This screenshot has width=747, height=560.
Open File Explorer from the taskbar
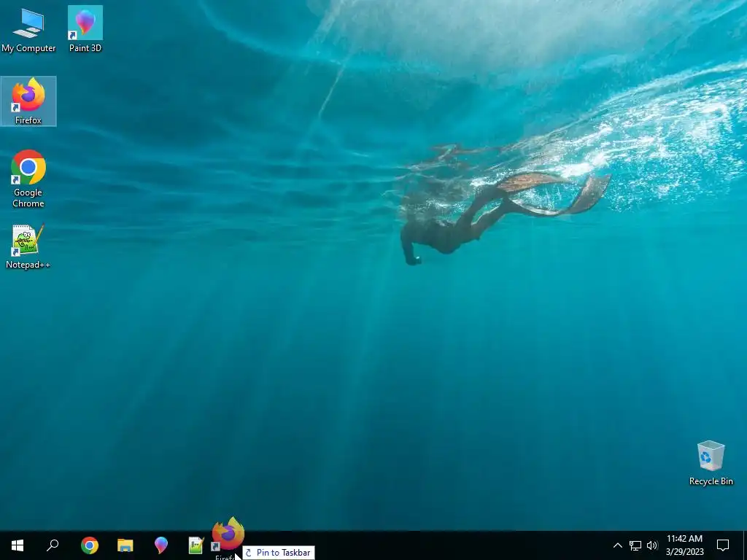pyautogui.click(x=125, y=545)
